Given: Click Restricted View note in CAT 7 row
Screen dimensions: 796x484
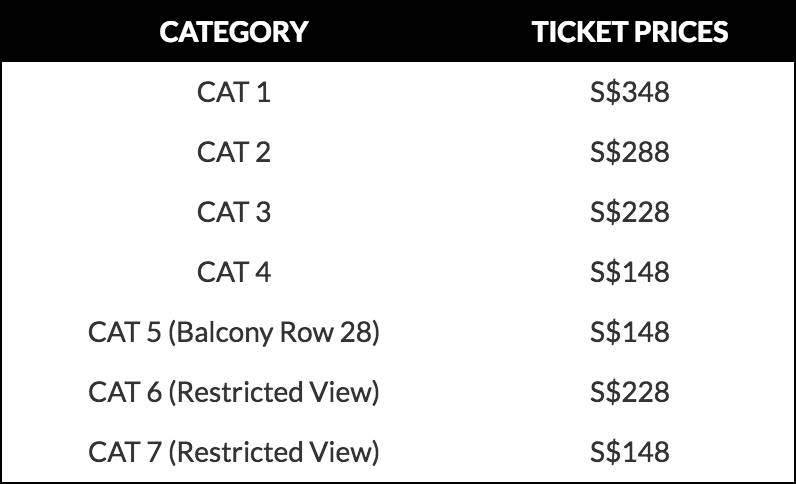Looking at the screenshot, I should tap(275, 452).
